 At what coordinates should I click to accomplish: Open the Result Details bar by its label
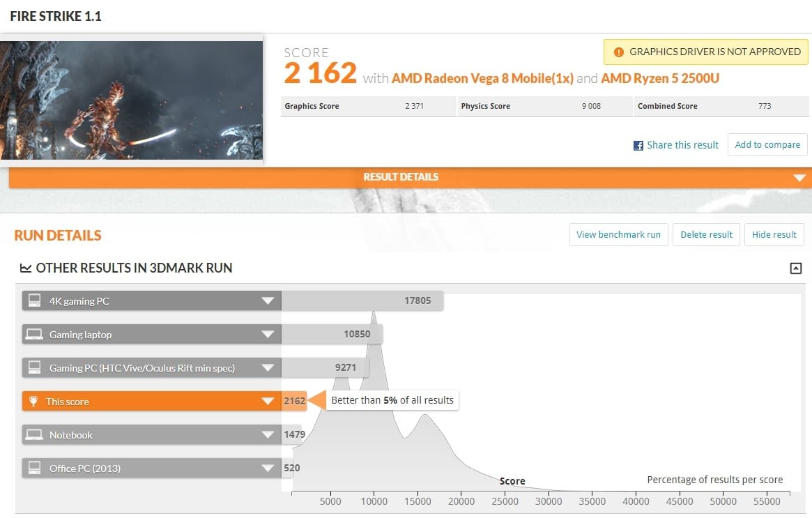tap(401, 177)
